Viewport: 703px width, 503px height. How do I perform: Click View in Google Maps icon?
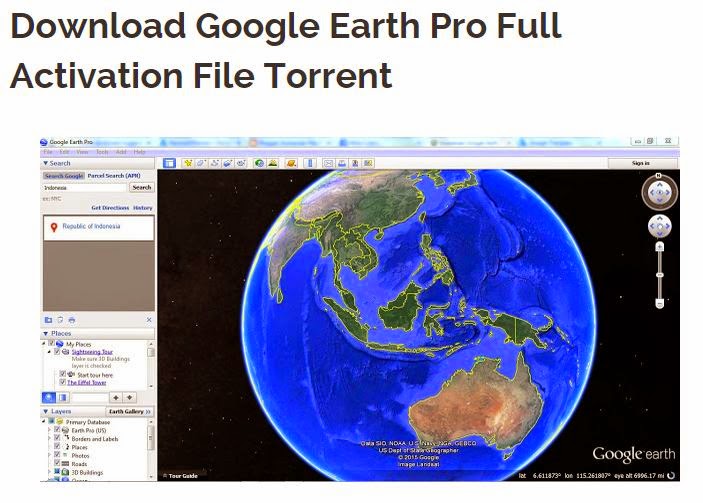369,163
